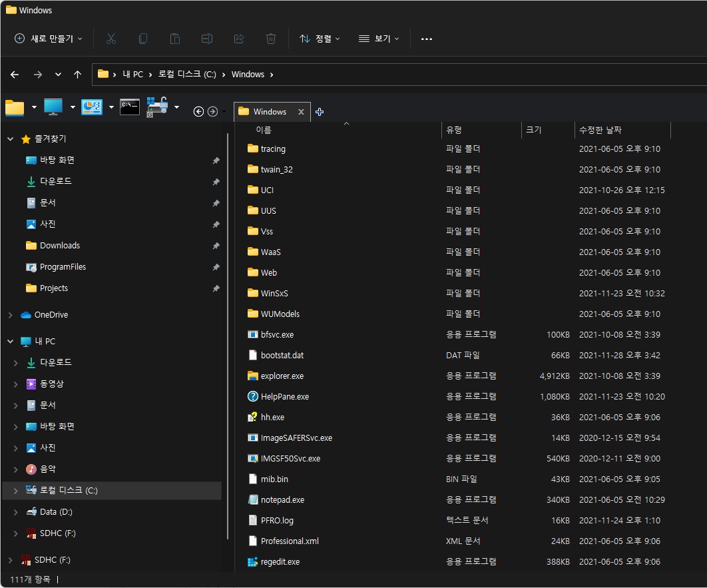Select the HelpPane.exe question mark icon
The image size is (707, 588).
coord(253,396)
